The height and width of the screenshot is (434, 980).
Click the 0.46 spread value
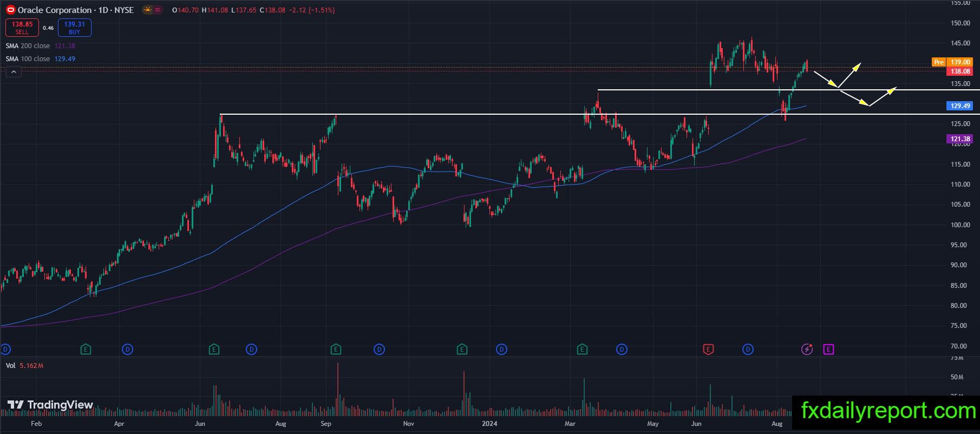coord(48,28)
